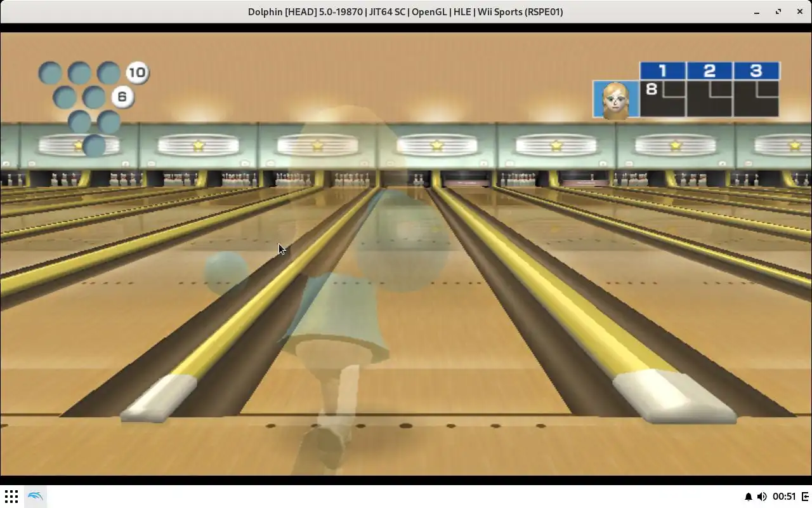The height and width of the screenshot is (508, 812).
Task: Open Dolphin emulator from the taskbar
Action: point(36,496)
